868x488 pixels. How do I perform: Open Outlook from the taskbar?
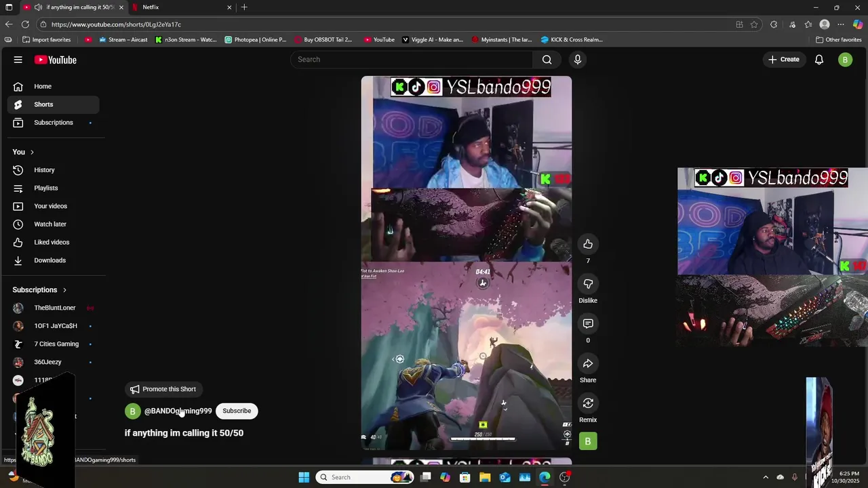pyautogui.click(x=505, y=477)
